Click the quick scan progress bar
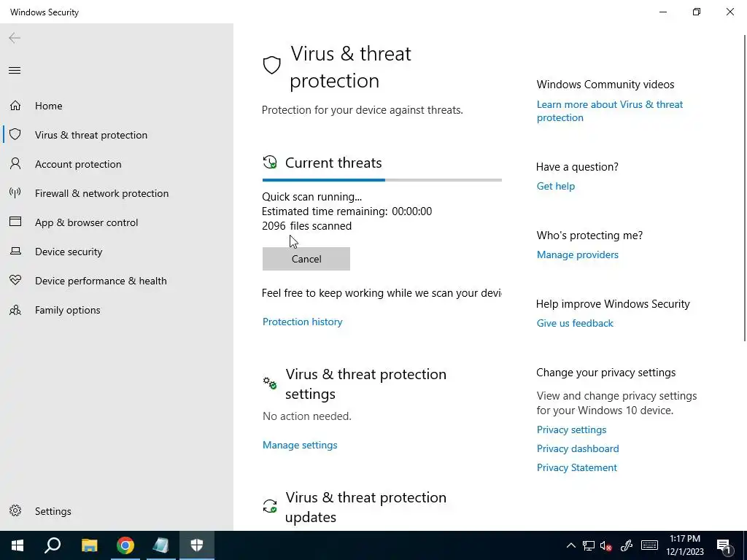Screen dimensions: 747x560 (382, 180)
